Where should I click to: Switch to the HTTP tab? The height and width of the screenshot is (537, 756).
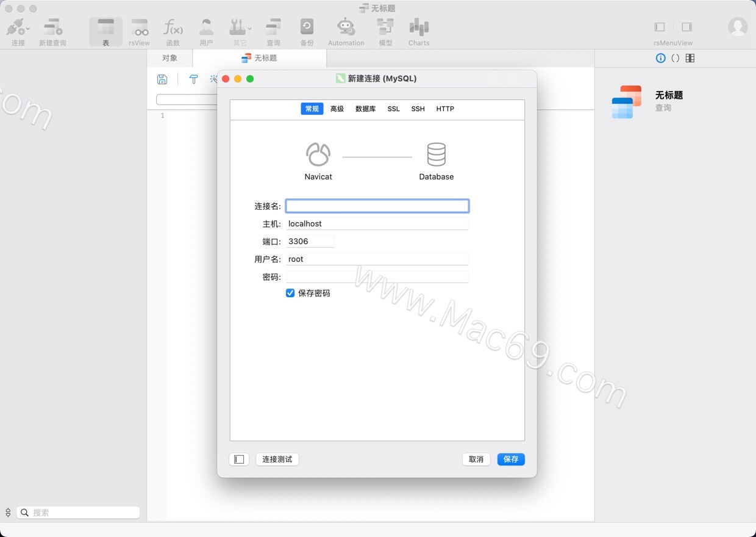(445, 109)
